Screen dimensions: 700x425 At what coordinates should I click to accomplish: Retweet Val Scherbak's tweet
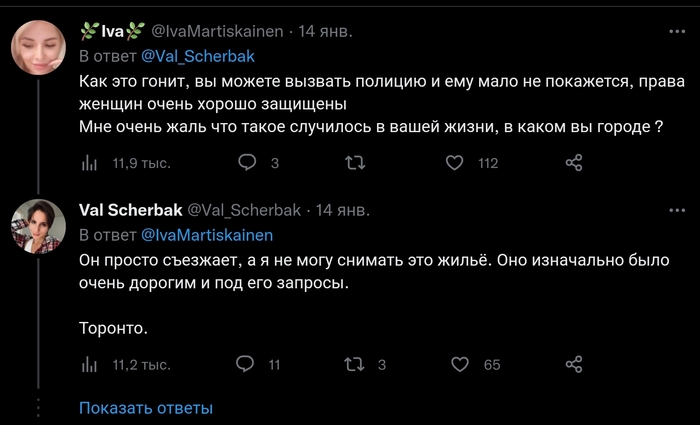click(x=354, y=365)
